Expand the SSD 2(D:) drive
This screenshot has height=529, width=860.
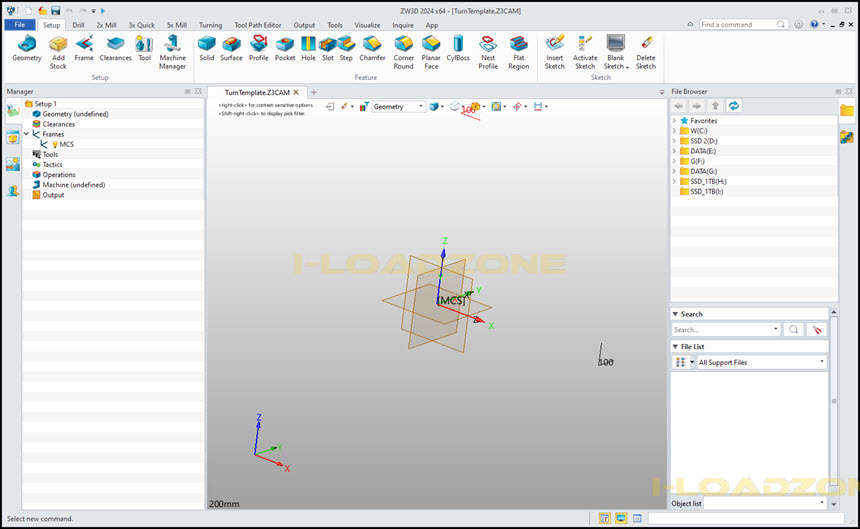coord(674,141)
